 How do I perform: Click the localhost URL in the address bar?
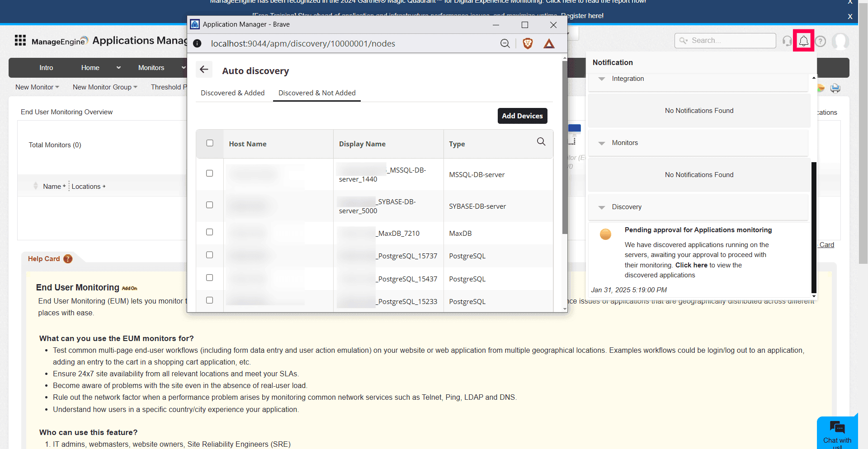point(303,43)
